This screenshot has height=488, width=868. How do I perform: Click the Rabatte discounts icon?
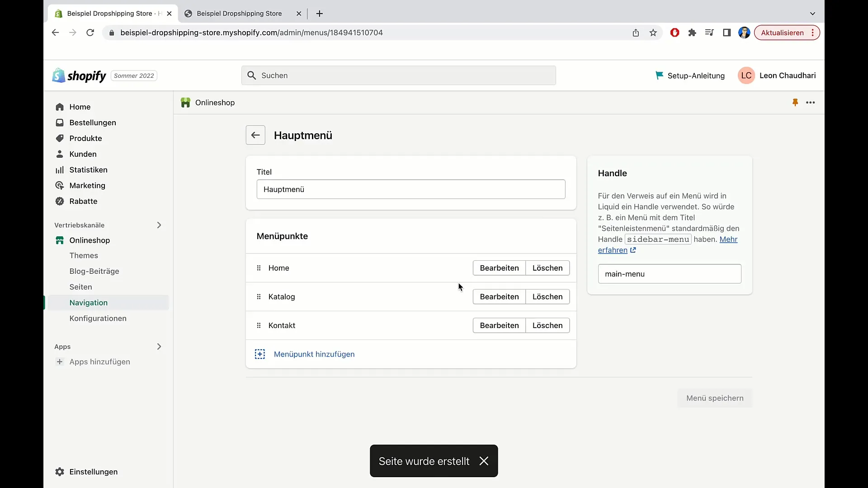(x=59, y=201)
